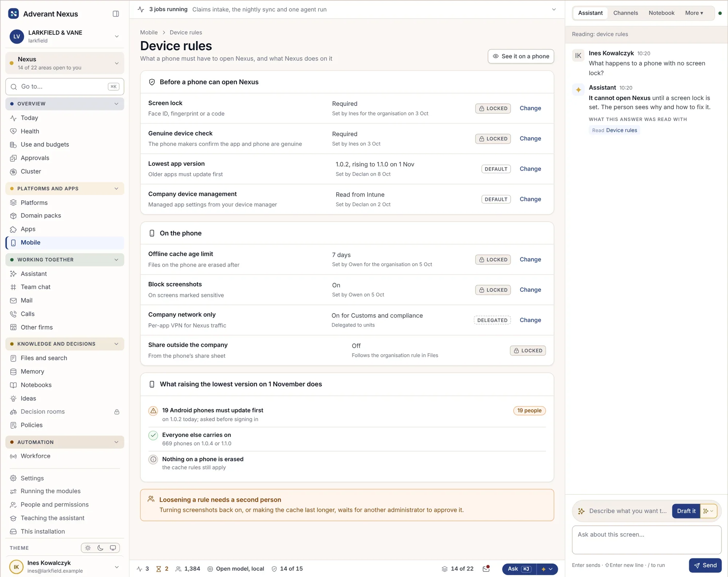This screenshot has height=577, width=728.
Task: Send the assistant message
Action: click(705, 565)
